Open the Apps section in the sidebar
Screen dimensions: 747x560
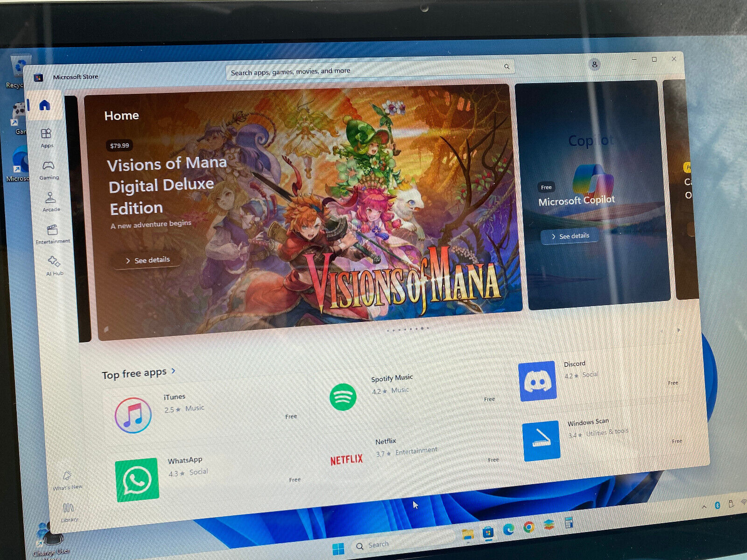(x=46, y=138)
